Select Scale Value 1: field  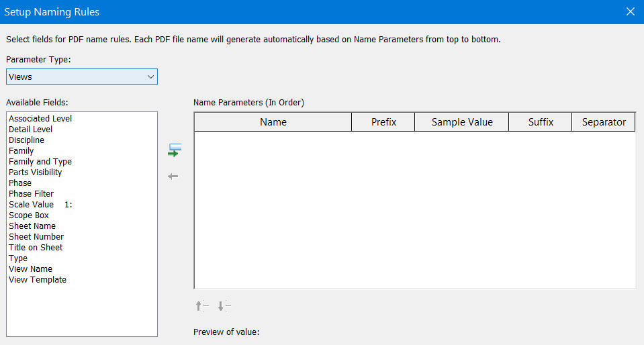41,204
